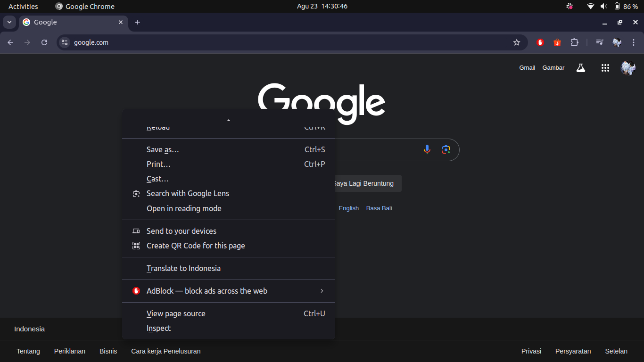Image resolution: width=644 pixels, height=362 pixels.
Task: Open the Google account avatar on page
Action: [x=628, y=68]
